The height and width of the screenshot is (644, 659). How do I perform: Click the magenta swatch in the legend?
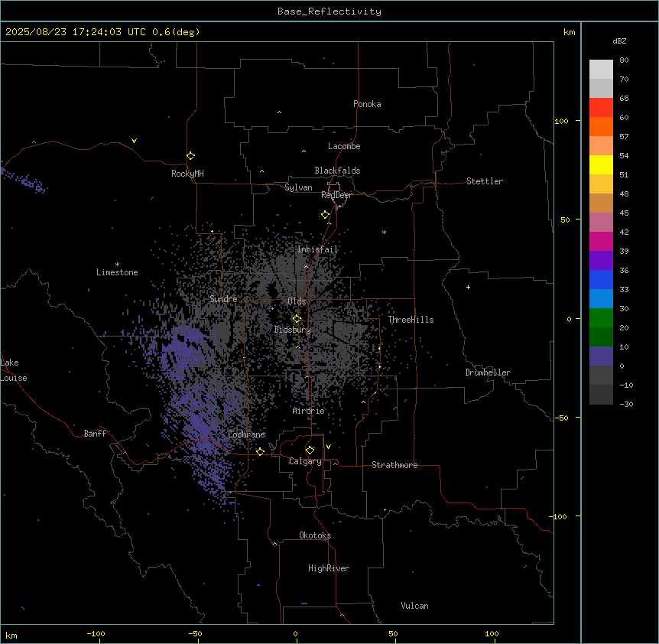coord(601,241)
